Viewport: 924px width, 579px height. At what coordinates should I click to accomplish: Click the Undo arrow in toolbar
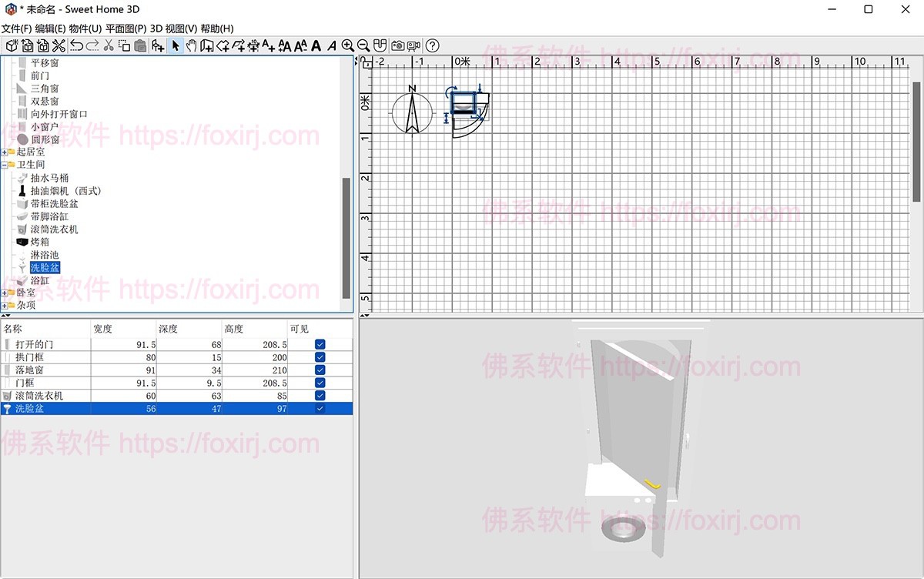[x=77, y=46]
